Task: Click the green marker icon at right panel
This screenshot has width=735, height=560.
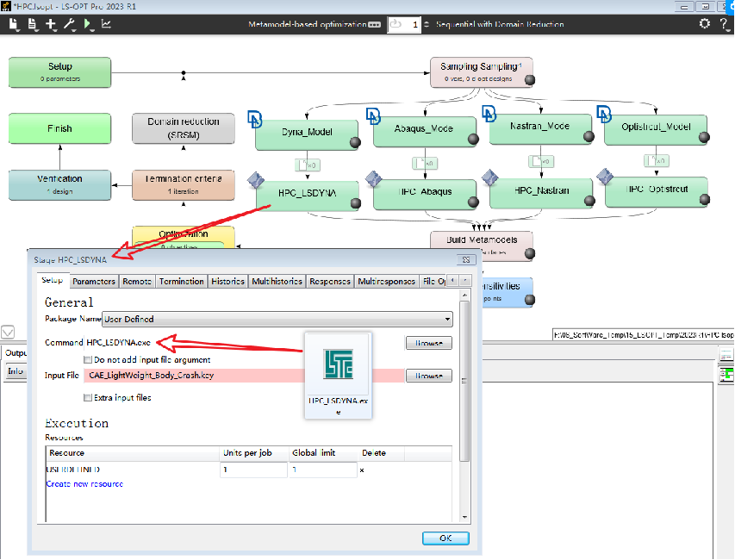Action: click(x=726, y=375)
